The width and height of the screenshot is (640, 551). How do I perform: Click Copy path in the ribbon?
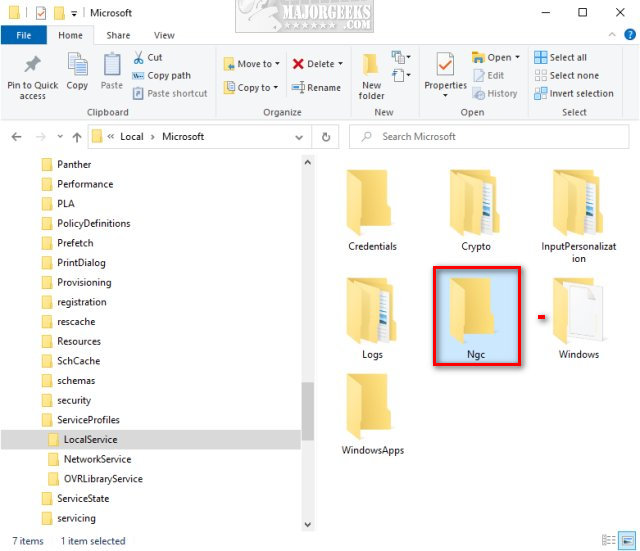(162, 76)
